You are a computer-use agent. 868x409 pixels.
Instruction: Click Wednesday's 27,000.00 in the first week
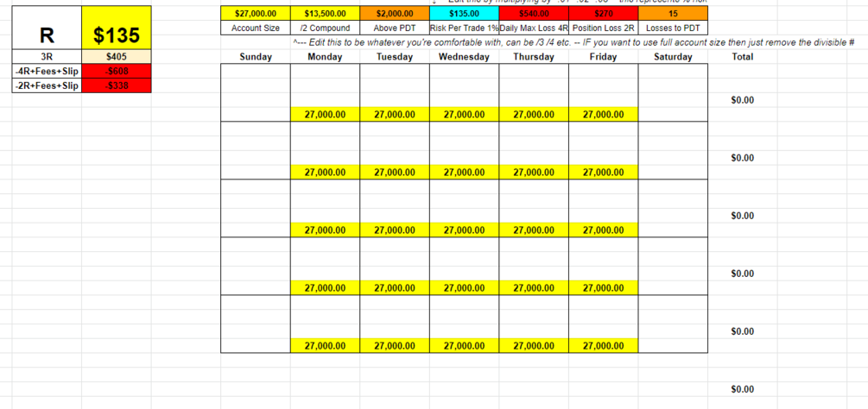point(464,115)
